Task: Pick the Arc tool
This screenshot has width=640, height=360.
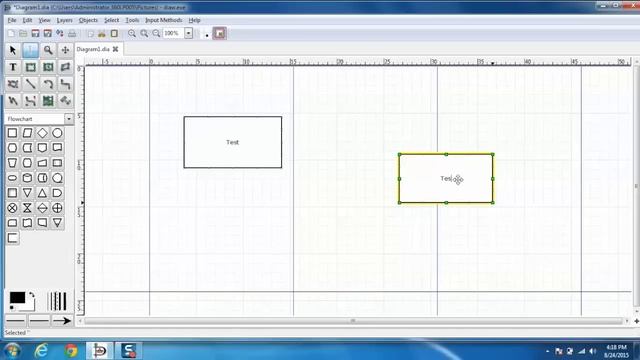Action: click(48, 84)
